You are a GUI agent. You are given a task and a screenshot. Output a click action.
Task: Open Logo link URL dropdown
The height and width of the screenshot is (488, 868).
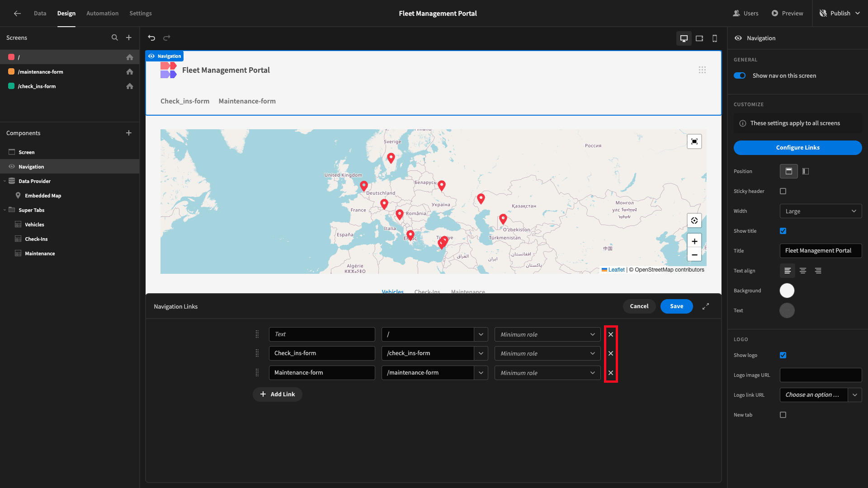[x=854, y=395]
